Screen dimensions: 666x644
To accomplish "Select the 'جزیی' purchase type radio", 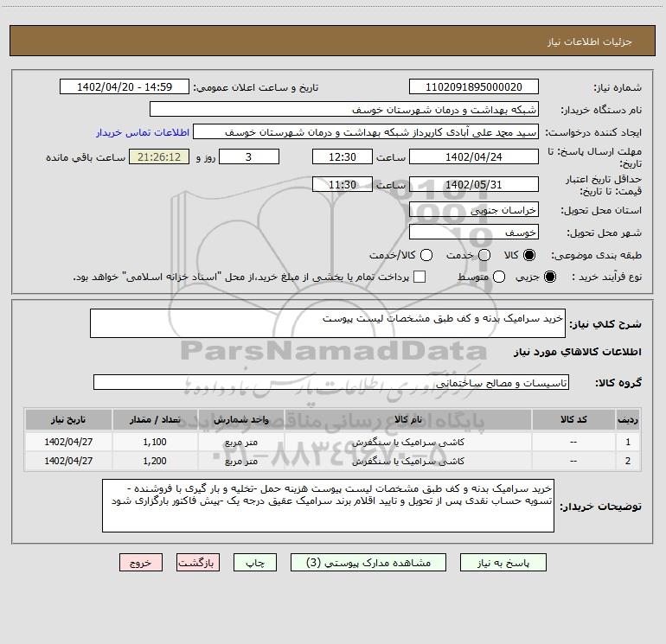I will 550,277.
